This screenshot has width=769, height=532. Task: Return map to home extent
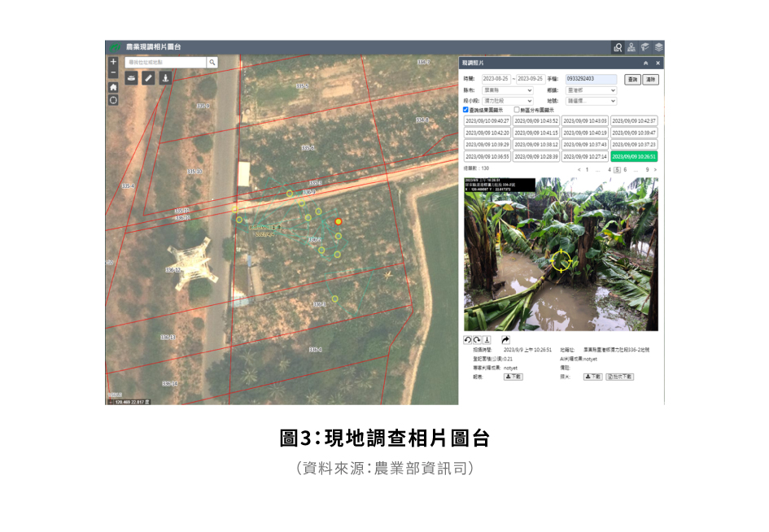tap(113, 87)
